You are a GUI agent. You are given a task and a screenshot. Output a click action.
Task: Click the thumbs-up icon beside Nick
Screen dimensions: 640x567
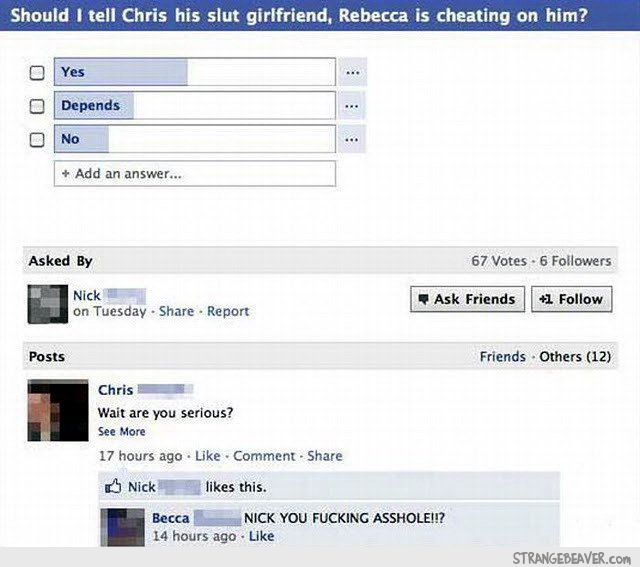point(113,486)
